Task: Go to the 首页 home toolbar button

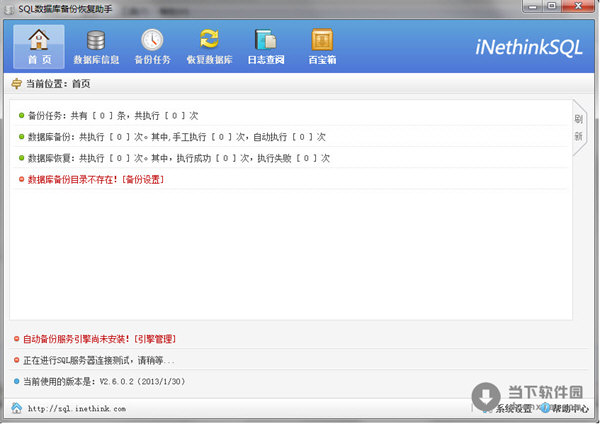Action: 39,47
